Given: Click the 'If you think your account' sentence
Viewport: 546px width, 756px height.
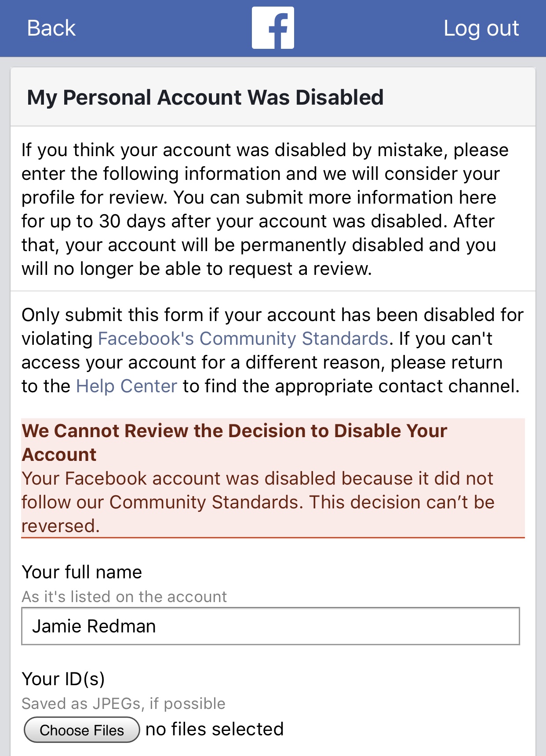Looking at the screenshot, I should [265, 150].
